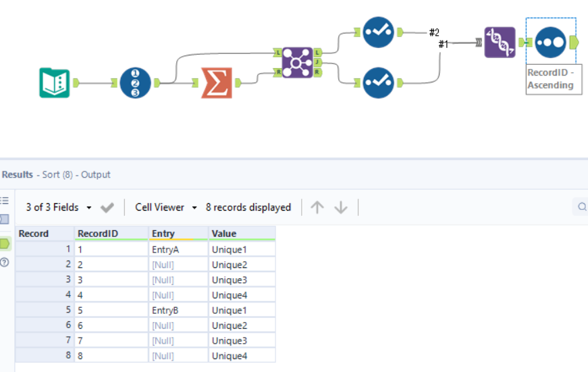
Task: Select the upper Select tool on the canvas
Action: pyautogui.click(x=378, y=32)
